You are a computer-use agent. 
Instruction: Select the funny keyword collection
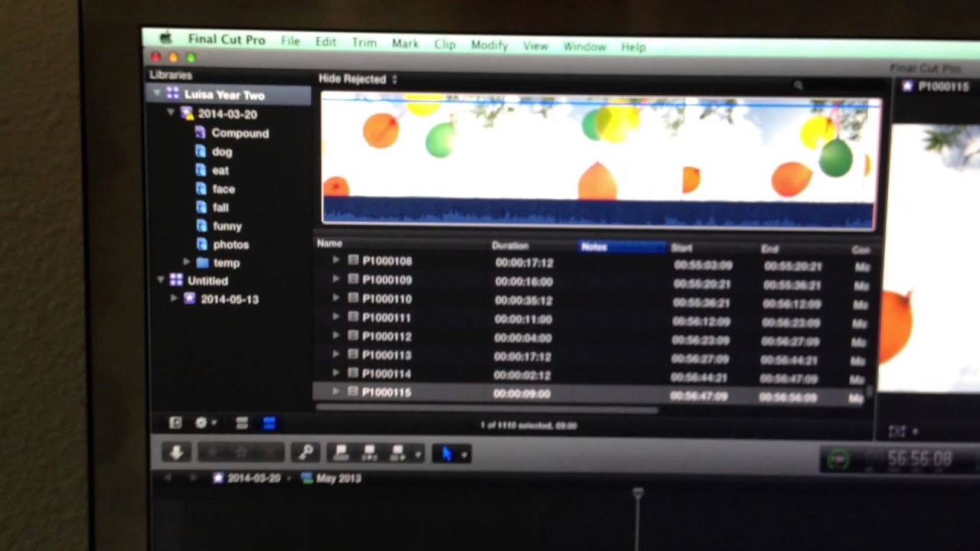pyautogui.click(x=227, y=226)
